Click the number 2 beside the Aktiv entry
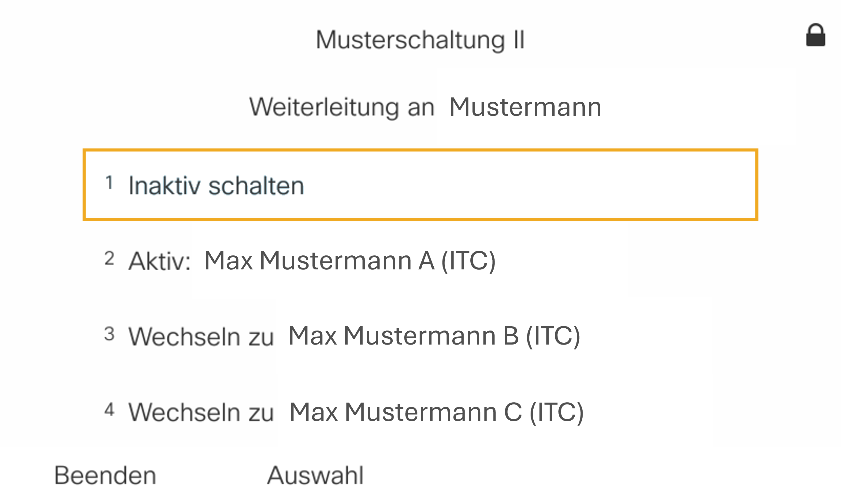This screenshot has height=504, width=841. 109,258
